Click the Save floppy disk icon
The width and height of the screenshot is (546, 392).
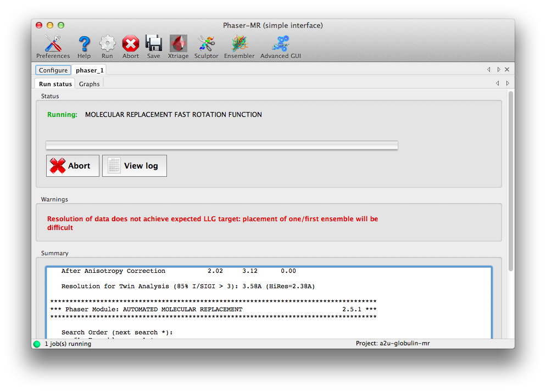coord(154,47)
